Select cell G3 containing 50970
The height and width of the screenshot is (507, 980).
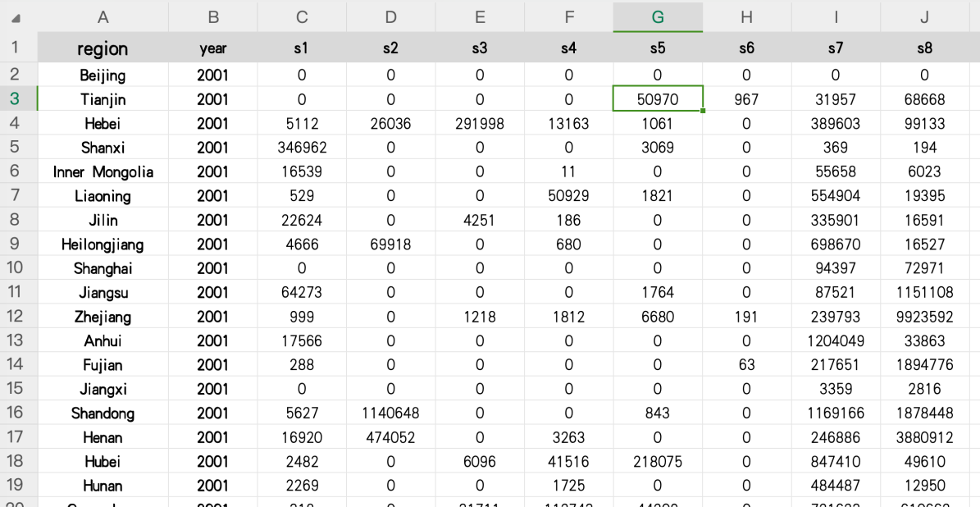658,99
